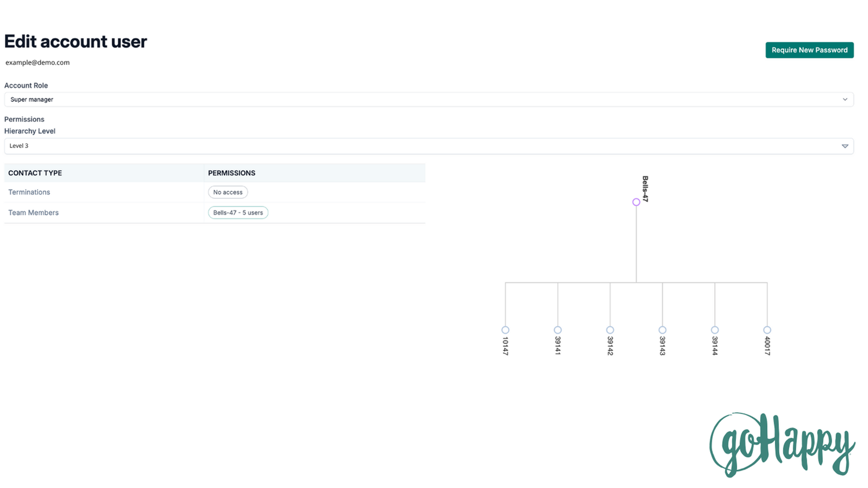Click the PERMISSIONS column header
Viewport: 868px width, 488px height.
pos(231,173)
